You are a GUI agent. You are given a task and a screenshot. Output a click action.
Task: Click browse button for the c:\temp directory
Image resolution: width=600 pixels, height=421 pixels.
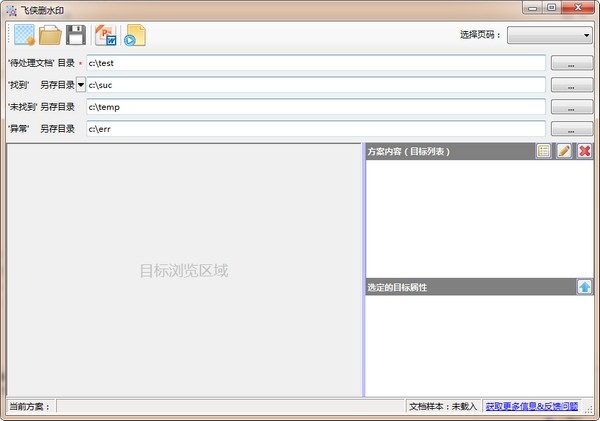click(571, 107)
